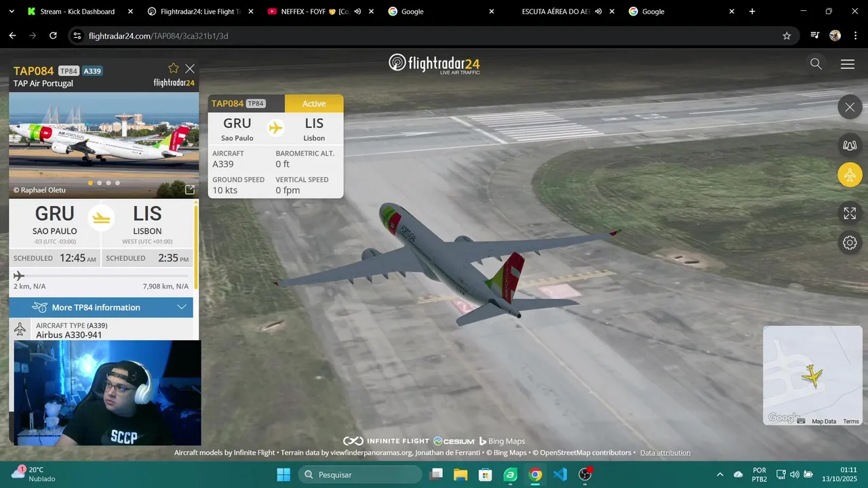Open the Flightradar24 hamburger menu
Screen dimensions: 868x488
tap(848, 64)
